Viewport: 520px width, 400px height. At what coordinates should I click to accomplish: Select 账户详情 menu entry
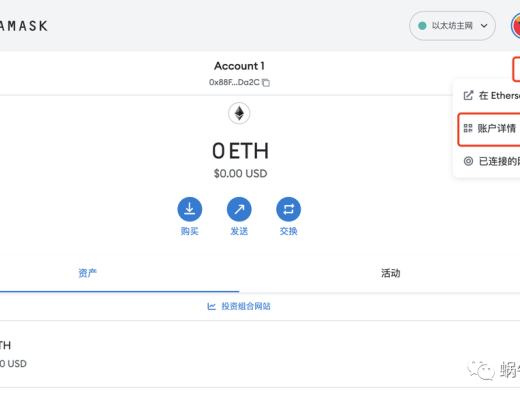click(489, 128)
